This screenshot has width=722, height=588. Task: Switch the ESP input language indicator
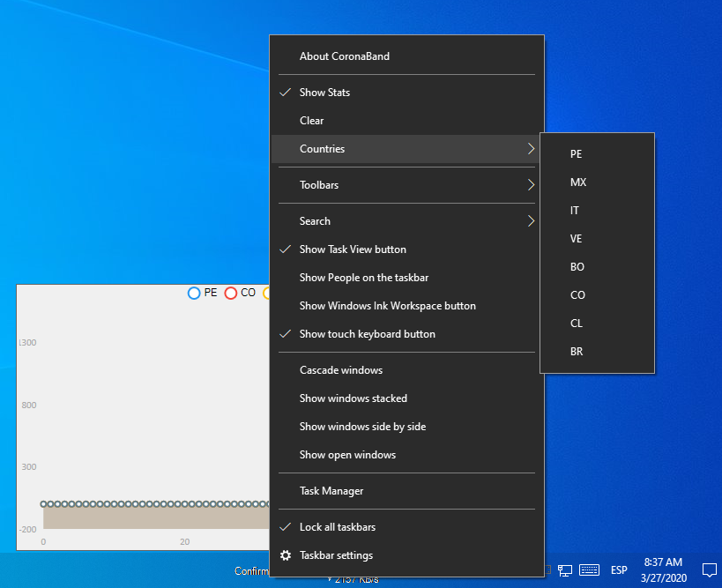coord(619,570)
